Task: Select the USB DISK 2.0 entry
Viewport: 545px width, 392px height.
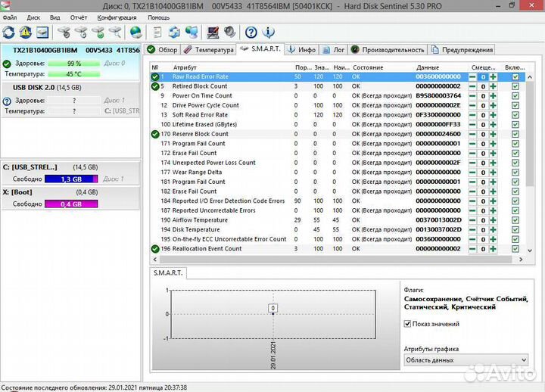Action: [71, 100]
